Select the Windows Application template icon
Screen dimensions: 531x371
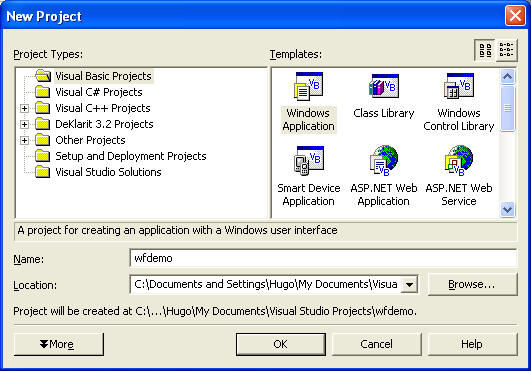[308, 86]
